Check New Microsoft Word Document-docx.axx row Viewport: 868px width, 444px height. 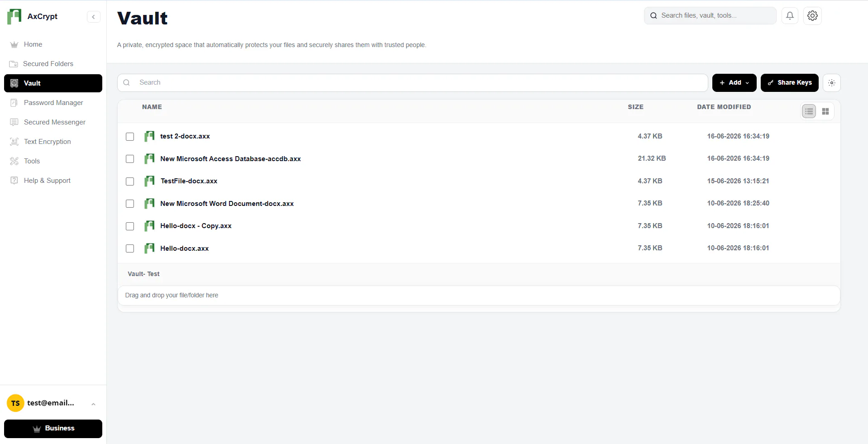(130, 204)
